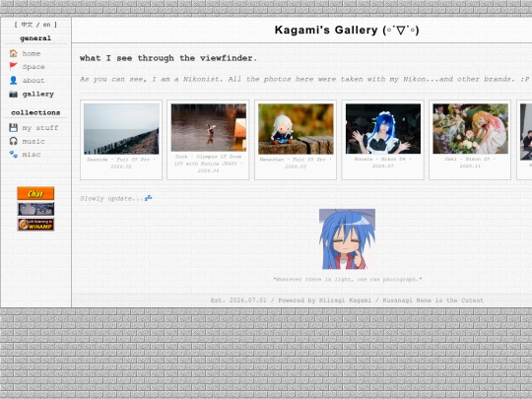This screenshot has height=399, width=532.
Task: Click the house icon beside home
Action: coord(13,53)
